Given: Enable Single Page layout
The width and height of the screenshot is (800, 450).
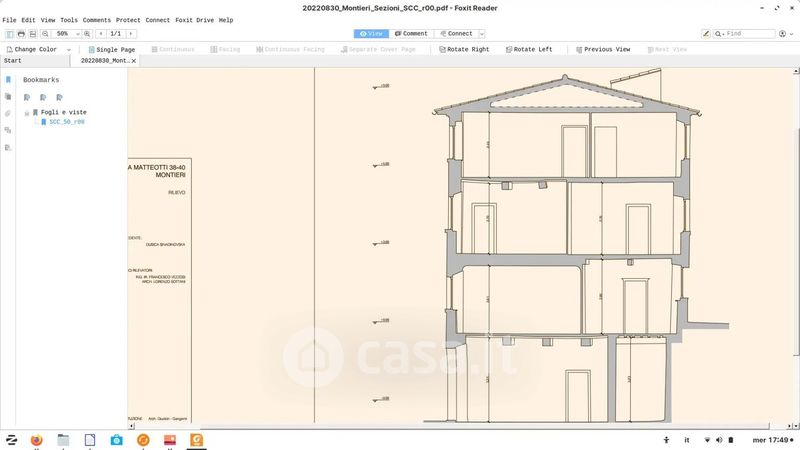Looking at the screenshot, I should pos(111,49).
